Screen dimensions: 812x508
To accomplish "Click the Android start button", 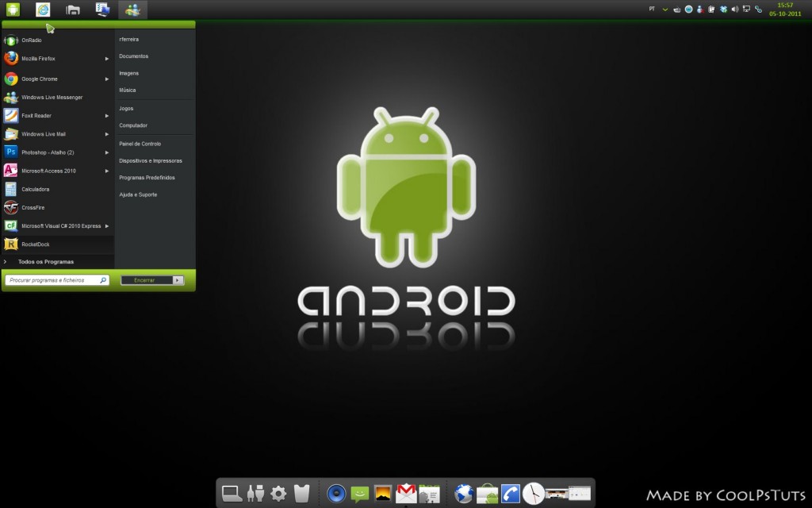I will pos(13,10).
